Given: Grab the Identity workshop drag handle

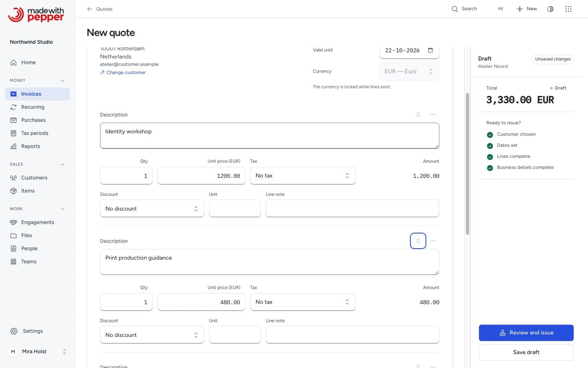Looking at the screenshot, I should 418,114.
